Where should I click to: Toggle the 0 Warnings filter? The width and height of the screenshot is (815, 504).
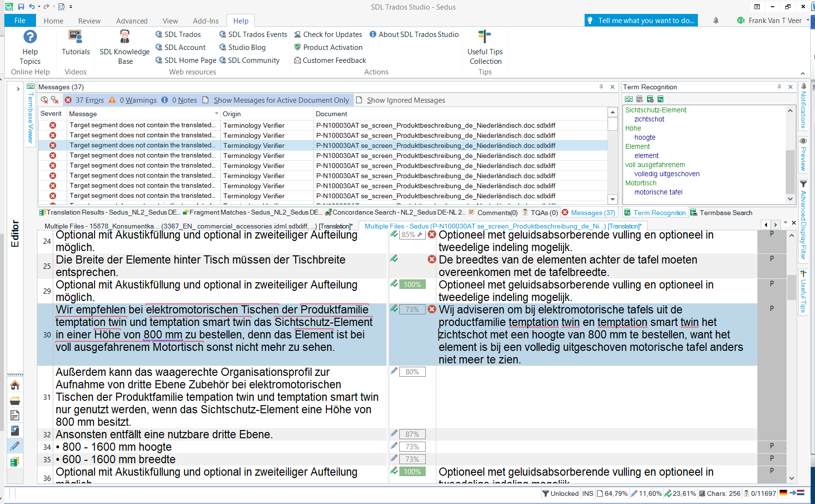pyautogui.click(x=132, y=100)
